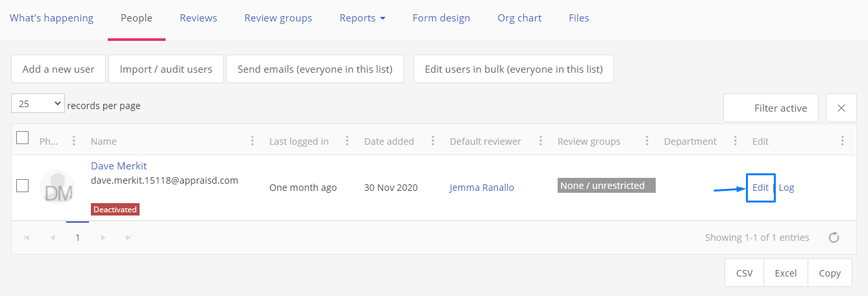The width and height of the screenshot is (868, 296).
Task: Open the Org chart tab
Action: (x=519, y=18)
